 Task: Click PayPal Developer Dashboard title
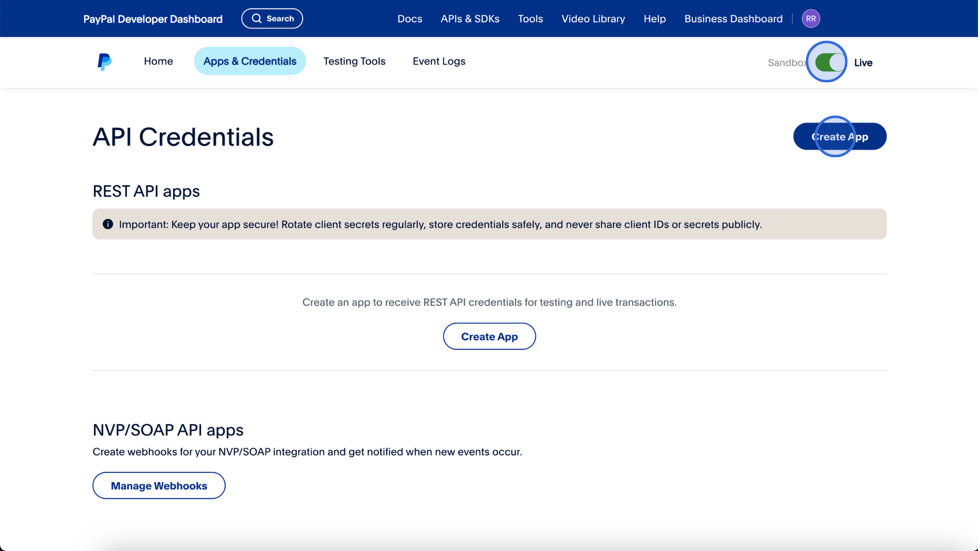(x=153, y=19)
